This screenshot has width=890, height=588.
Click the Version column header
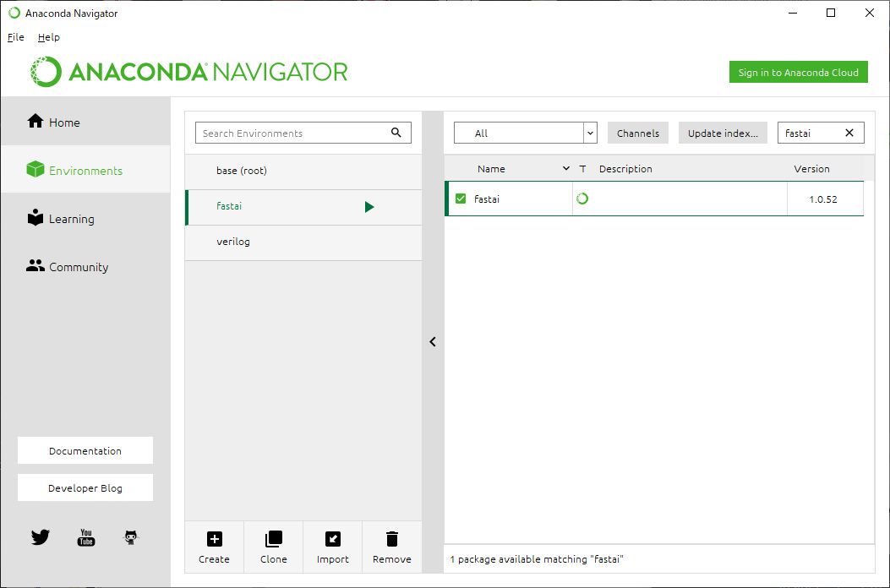click(811, 169)
